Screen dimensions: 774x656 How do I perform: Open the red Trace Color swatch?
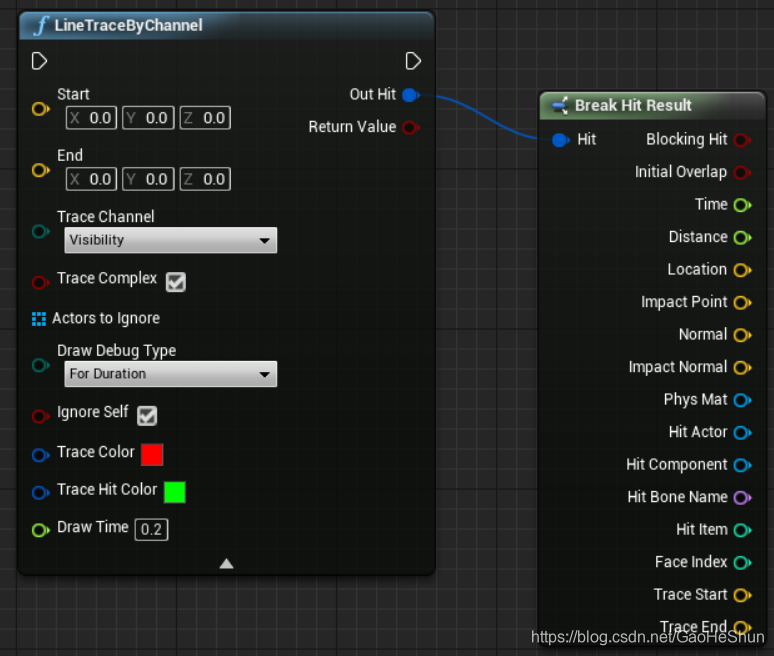pyautogui.click(x=152, y=455)
